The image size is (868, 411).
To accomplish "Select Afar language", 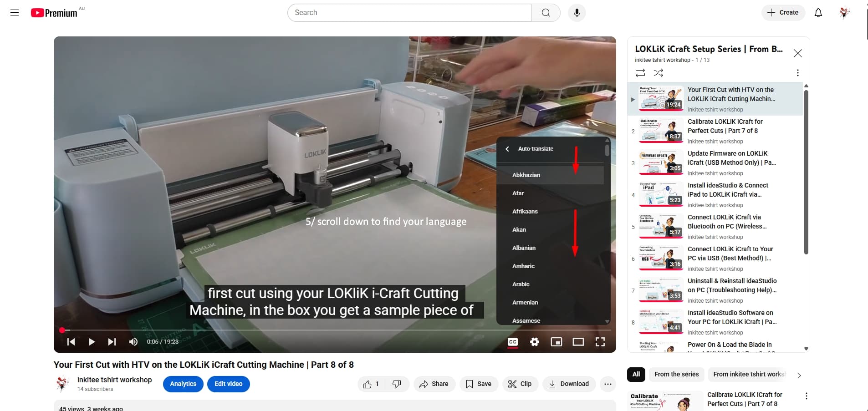I will [x=550, y=193].
